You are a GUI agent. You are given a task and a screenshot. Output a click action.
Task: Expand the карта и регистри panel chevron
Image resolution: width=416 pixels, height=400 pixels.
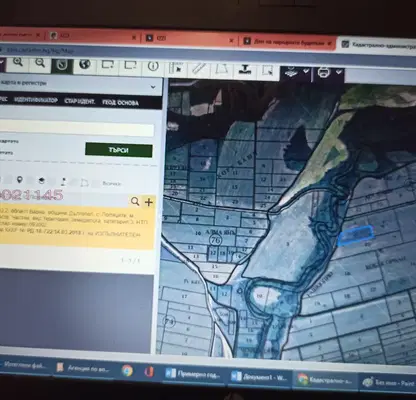pyautogui.click(x=153, y=87)
